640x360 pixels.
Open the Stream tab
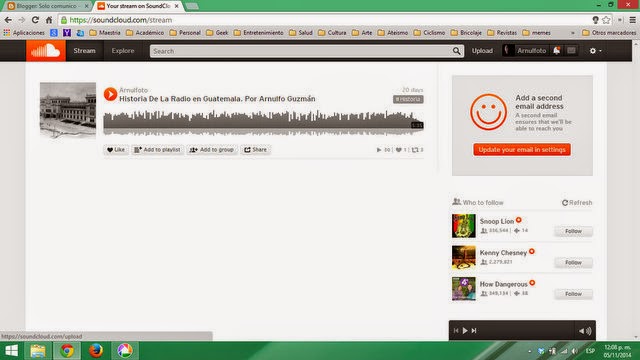[x=84, y=51]
